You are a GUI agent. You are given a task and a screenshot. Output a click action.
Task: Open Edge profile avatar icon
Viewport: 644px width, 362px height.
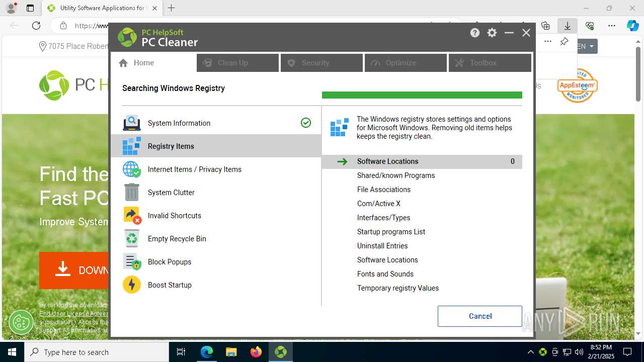click(11, 8)
